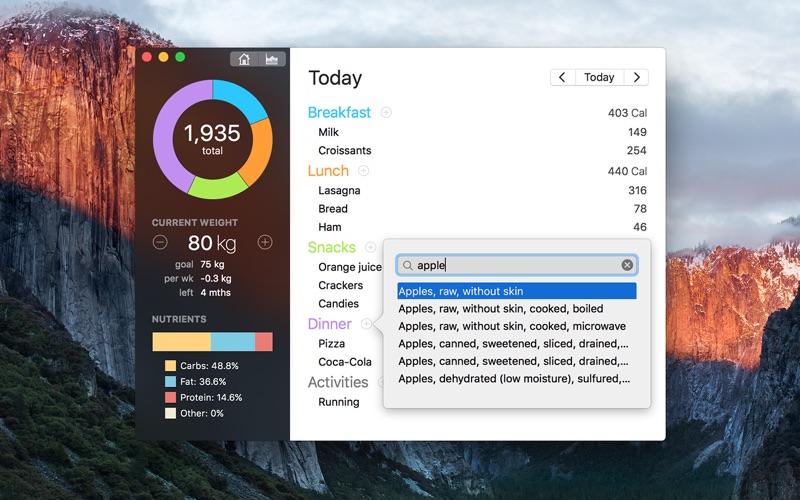Click the goal 75 kg value
Screen dimensions: 800x500
[x=212, y=264]
